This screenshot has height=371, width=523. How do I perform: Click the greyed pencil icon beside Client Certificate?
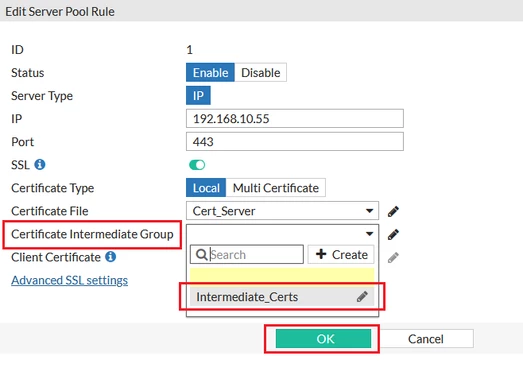(393, 257)
